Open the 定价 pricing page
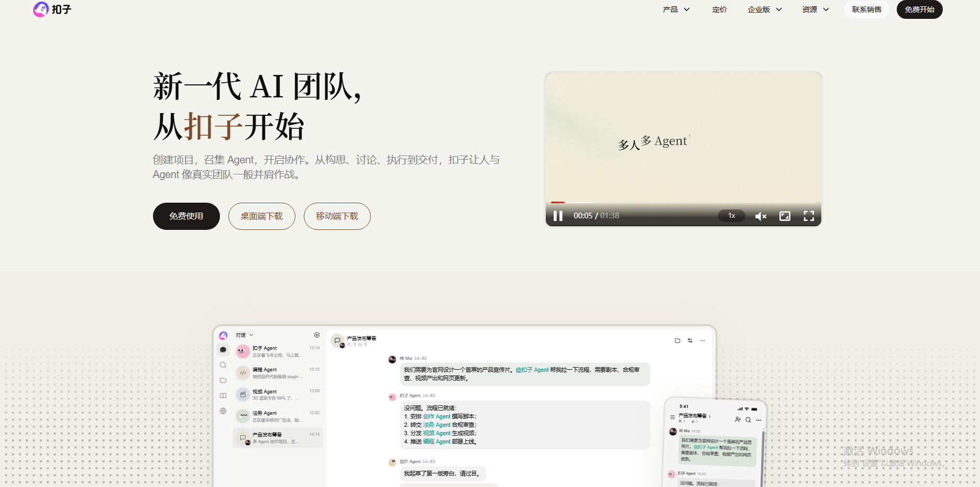 [720, 9]
